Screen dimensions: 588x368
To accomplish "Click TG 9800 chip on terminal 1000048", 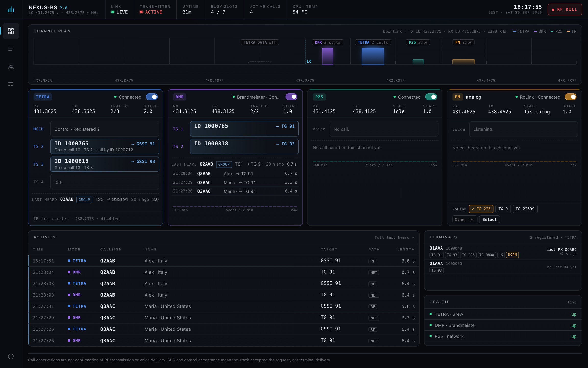I will click(487, 255).
